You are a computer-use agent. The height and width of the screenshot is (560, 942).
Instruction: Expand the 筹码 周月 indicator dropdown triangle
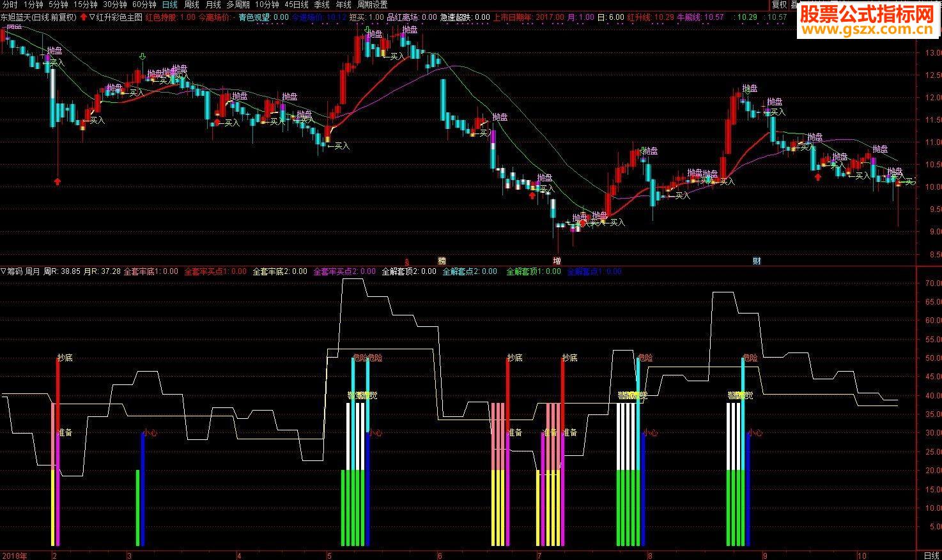[4, 271]
